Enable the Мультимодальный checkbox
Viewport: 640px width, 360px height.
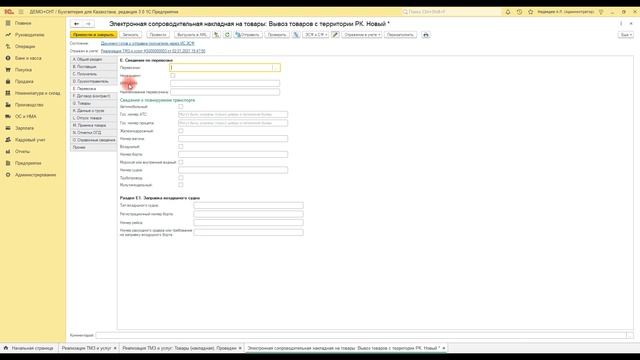[x=181, y=185]
